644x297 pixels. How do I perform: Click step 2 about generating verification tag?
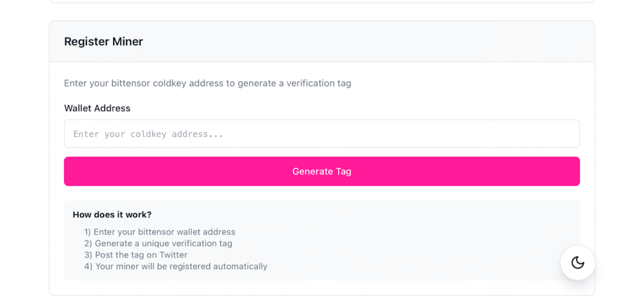click(x=158, y=243)
